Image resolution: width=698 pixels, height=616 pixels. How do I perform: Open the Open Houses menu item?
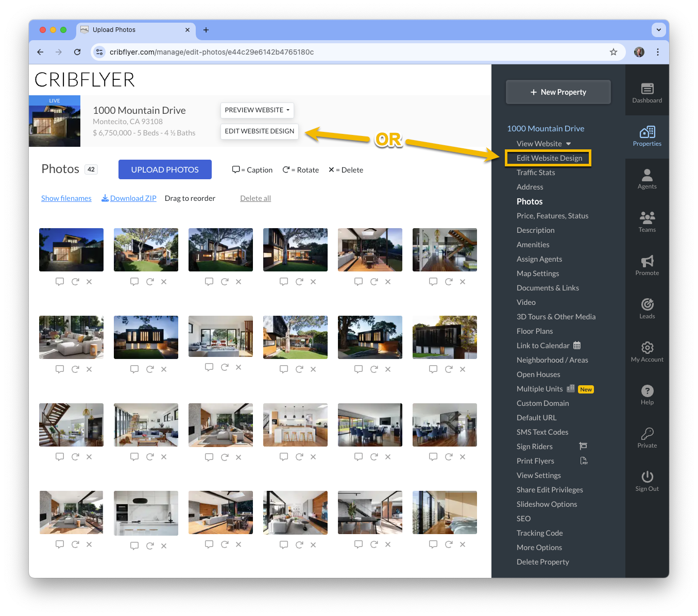pyautogui.click(x=538, y=374)
